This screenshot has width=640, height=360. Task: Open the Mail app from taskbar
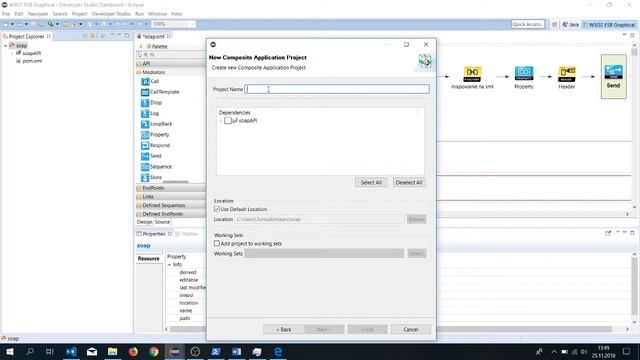pyautogui.click(x=92, y=351)
